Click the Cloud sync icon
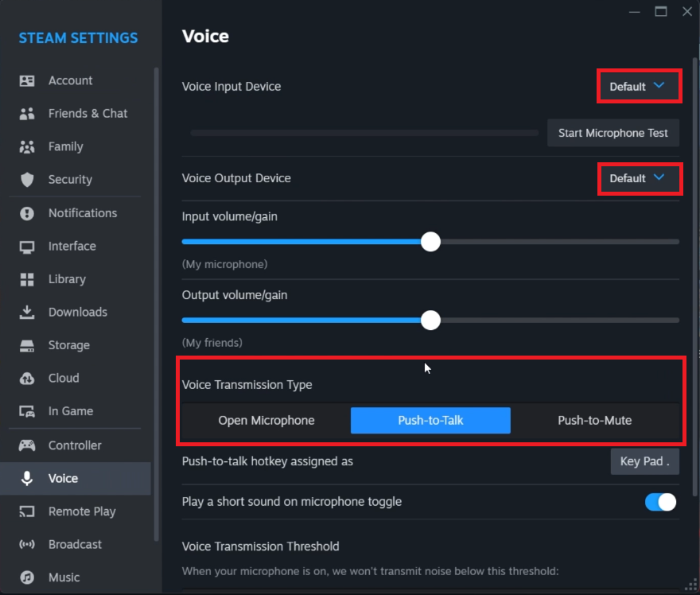The width and height of the screenshot is (700, 595). coord(27,379)
